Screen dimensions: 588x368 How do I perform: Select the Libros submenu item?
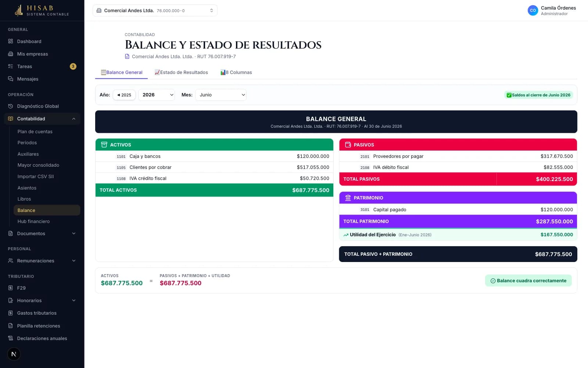24,199
